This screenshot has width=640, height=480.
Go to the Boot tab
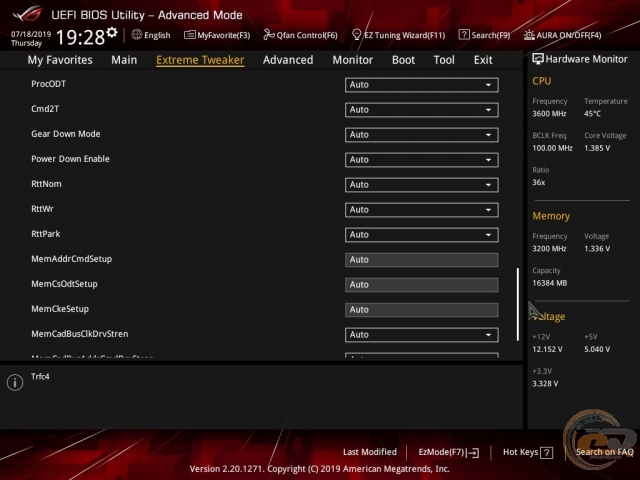pos(403,60)
